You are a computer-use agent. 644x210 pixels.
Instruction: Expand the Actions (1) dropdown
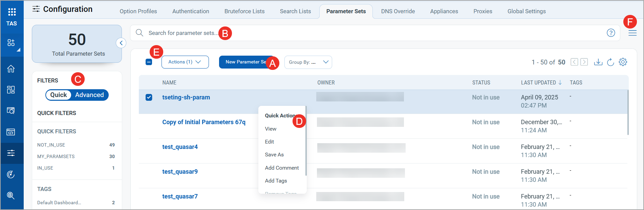[185, 62]
